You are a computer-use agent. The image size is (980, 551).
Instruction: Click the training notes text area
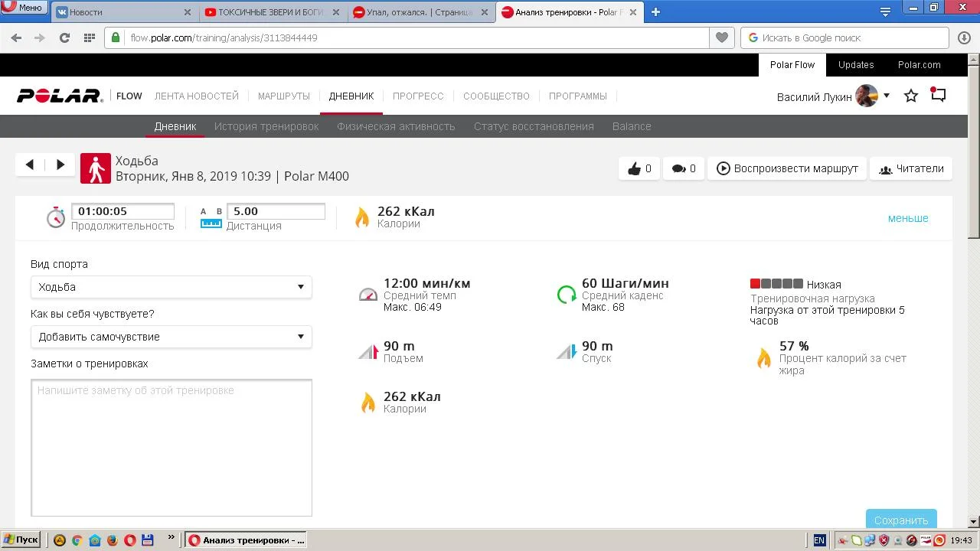click(171, 448)
